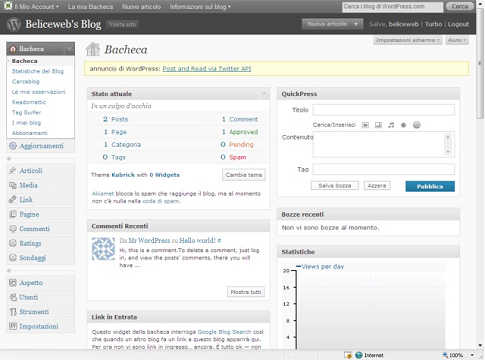Open Statistiche del Blog submenu item
Viewport: 485px width, 360px height.
click(38, 71)
